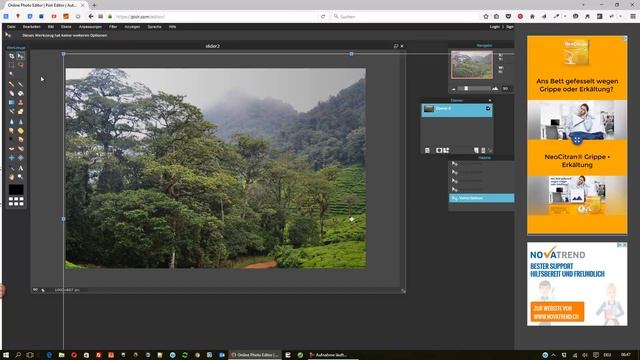Toggle visibility checkbox of Ebene 0 layer

pos(488,108)
